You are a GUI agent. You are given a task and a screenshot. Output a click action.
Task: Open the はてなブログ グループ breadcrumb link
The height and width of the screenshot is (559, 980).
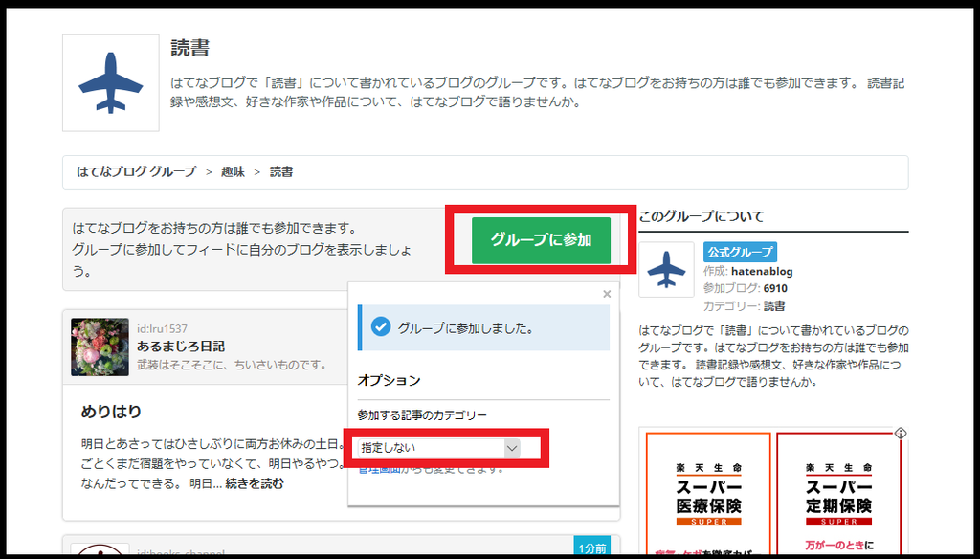[136, 172]
